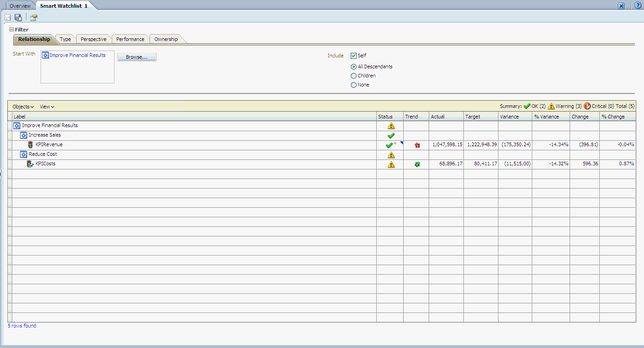Click the '5 rows found' text

pyautogui.click(x=22, y=326)
